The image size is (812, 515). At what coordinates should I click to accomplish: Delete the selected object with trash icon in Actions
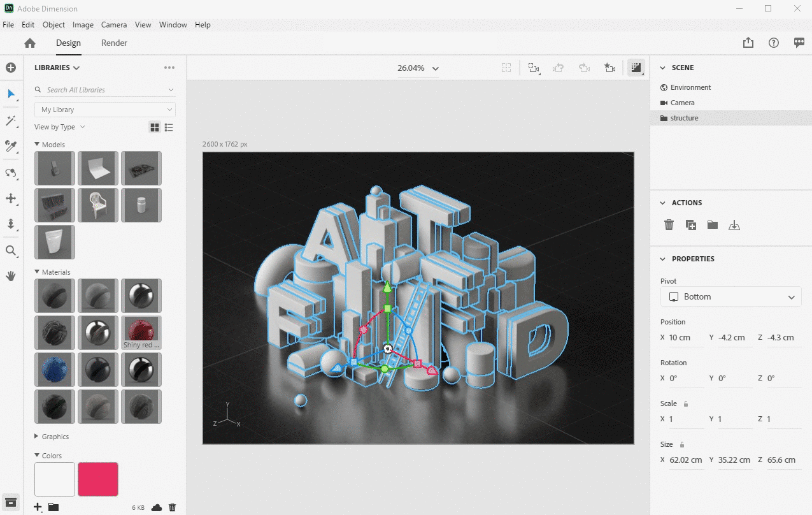[669, 225]
